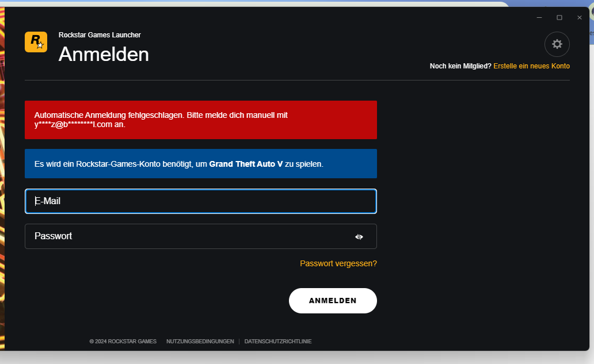594x364 pixels.
Task: Click the ANMELDEN button
Action: [333, 301]
